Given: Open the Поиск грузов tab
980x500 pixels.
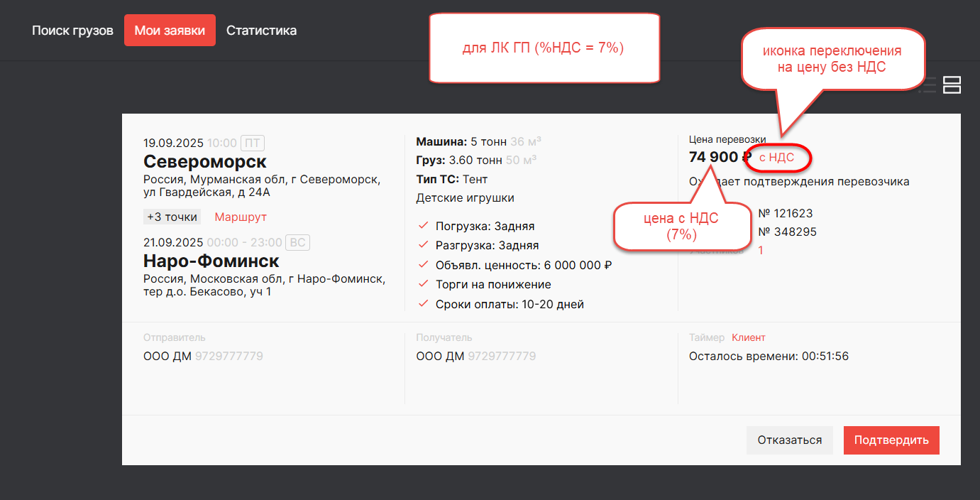Looking at the screenshot, I should (72, 31).
